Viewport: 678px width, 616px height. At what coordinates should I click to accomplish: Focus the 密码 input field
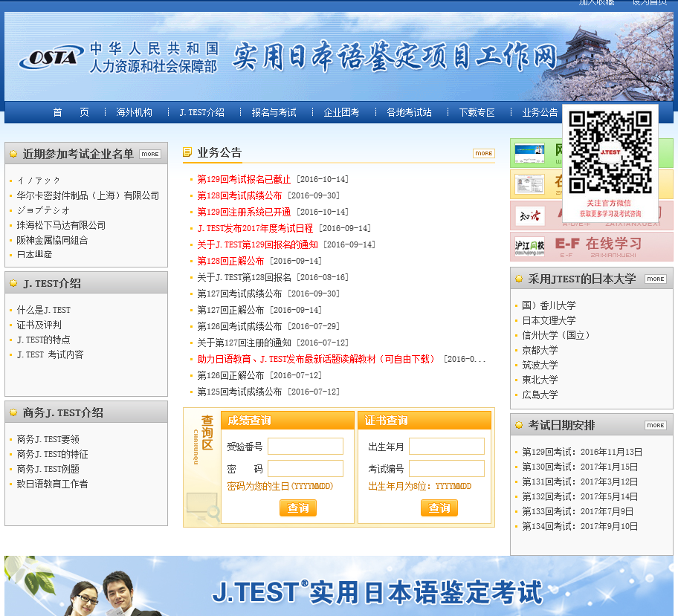306,469
